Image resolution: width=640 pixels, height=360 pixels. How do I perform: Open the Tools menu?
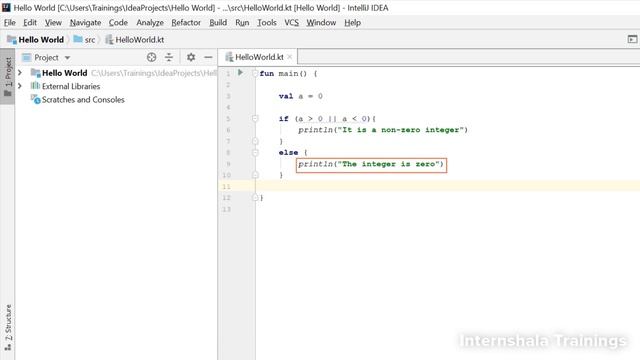267,23
